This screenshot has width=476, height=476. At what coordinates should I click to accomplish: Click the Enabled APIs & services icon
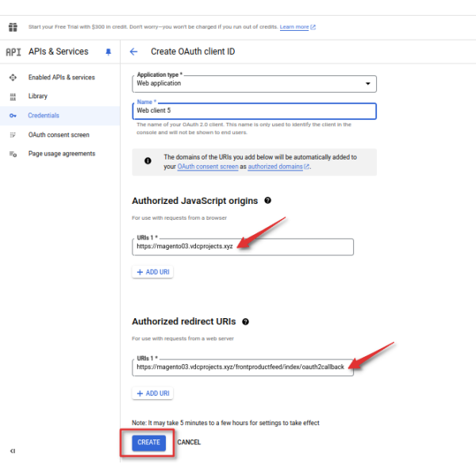(13, 78)
